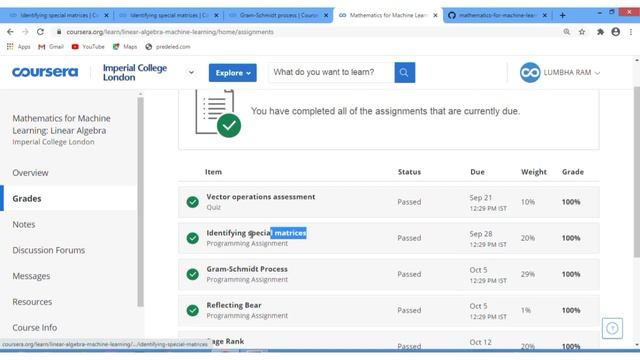
Task: Switch to the GitHub mathematics-for-machine-learning tab
Action: pos(497,15)
